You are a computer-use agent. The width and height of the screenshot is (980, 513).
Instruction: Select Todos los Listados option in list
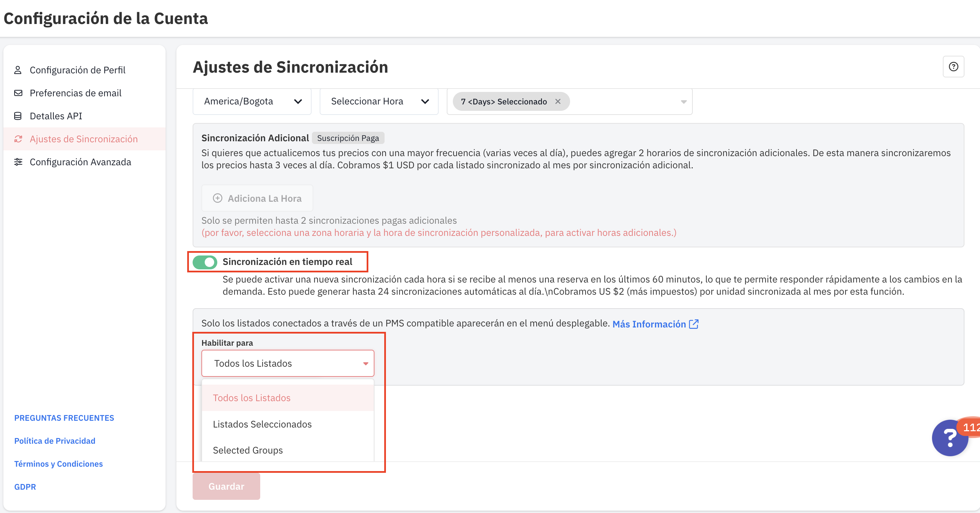pyautogui.click(x=251, y=398)
